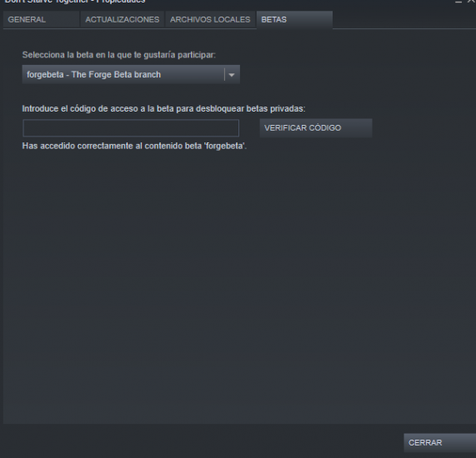The width and height of the screenshot is (476, 458).
Task: Minimize the Propiedades window
Action: 458,2
